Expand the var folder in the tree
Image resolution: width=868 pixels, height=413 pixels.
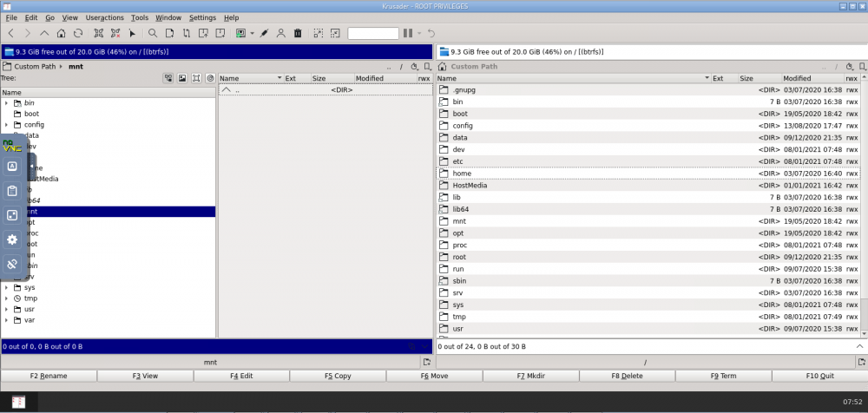click(x=7, y=320)
